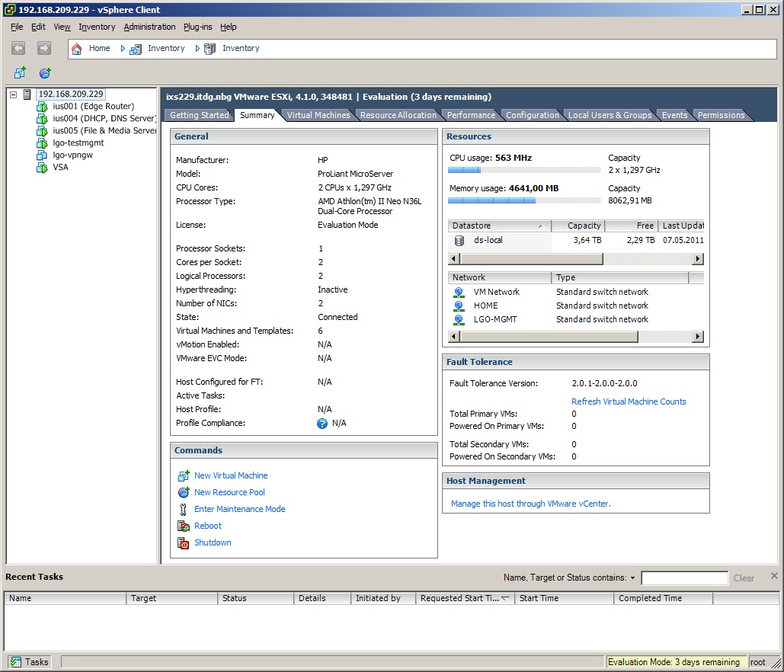Switch to the Getting Started tab
The height and width of the screenshot is (672, 784).
[x=199, y=115]
